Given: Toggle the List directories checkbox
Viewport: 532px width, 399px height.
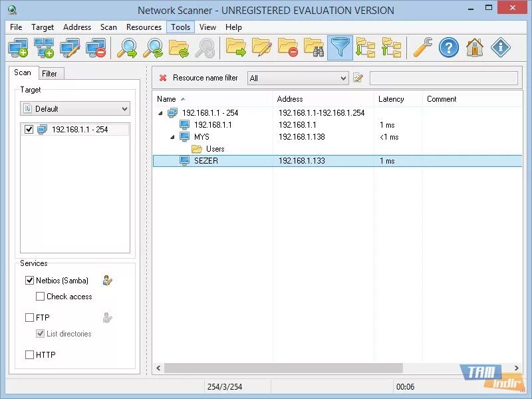Looking at the screenshot, I should pyautogui.click(x=40, y=334).
